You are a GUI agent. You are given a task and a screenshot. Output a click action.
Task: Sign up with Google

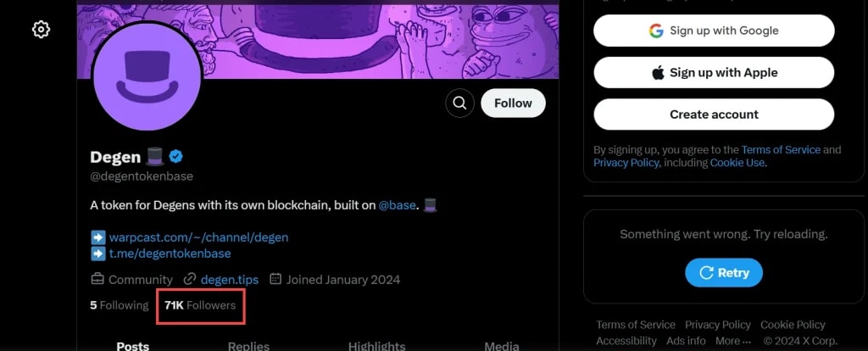point(714,31)
